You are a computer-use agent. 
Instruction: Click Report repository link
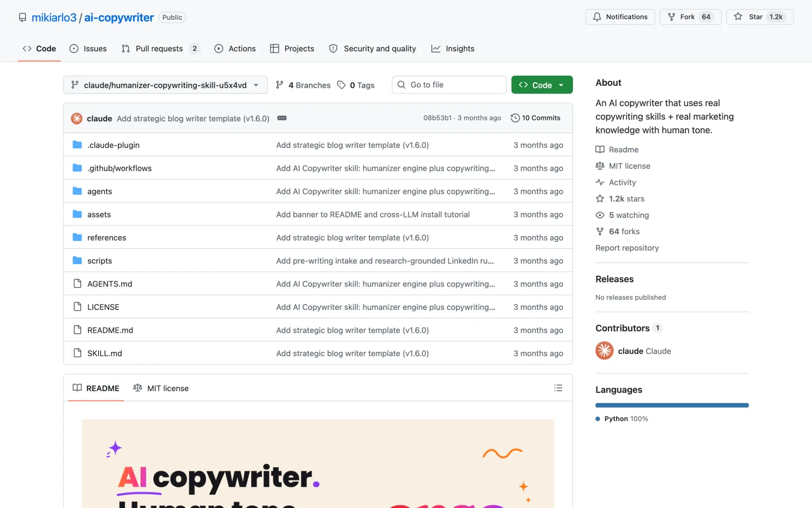(627, 248)
